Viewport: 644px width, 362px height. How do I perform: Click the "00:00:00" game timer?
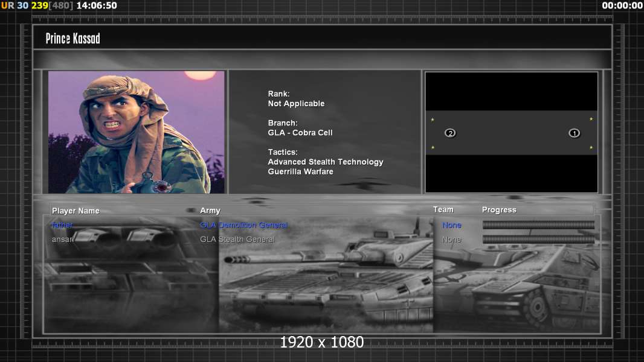pos(622,6)
